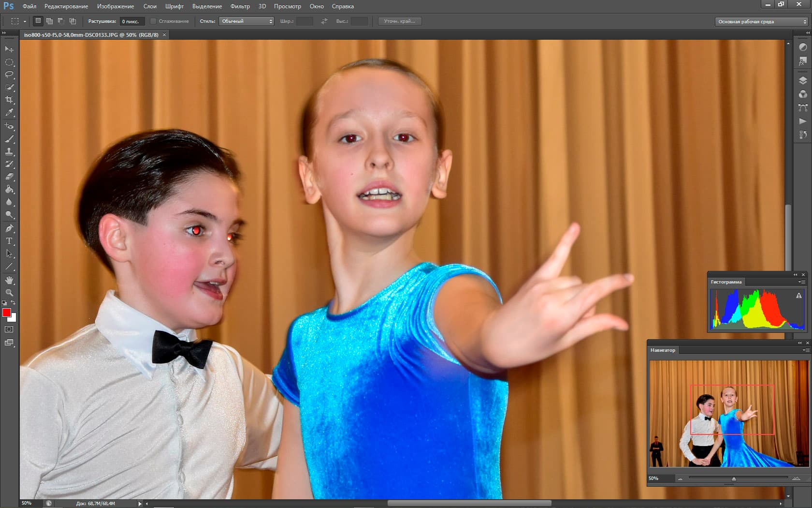This screenshot has width=812, height=508.
Task: Select the Hand tool
Action: pos(9,280)
